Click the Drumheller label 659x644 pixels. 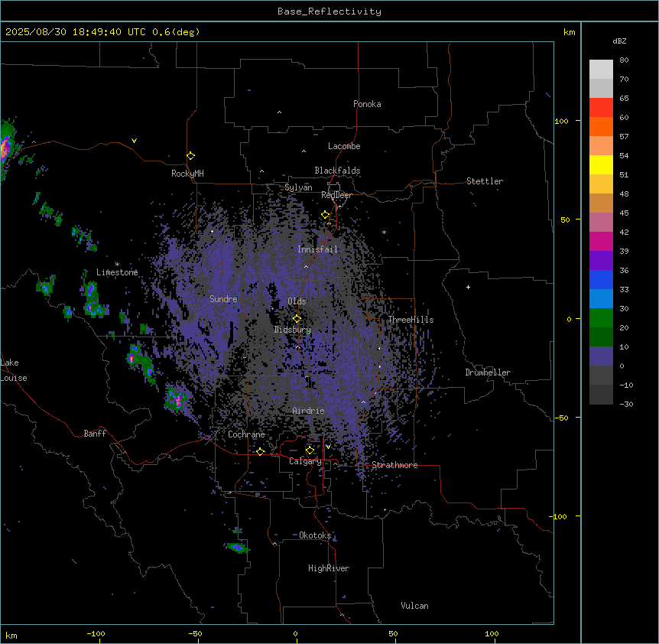click(488, 372)
